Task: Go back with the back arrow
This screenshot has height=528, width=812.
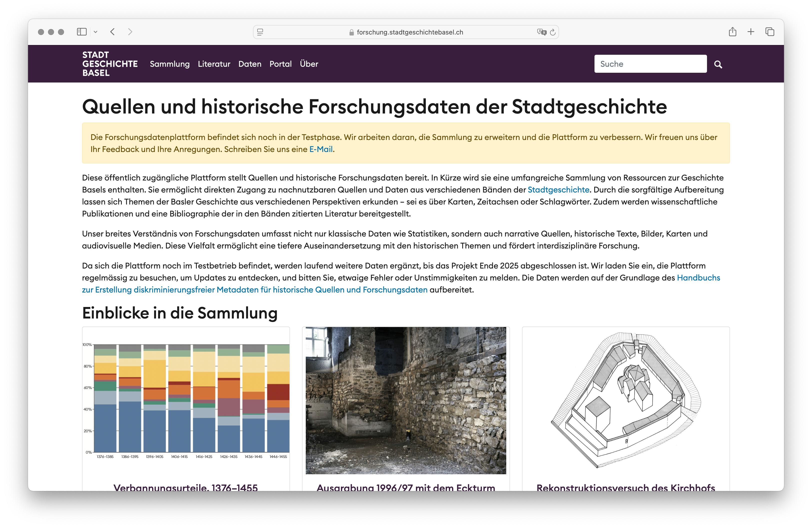Action: pyautogui.click(x=112, y=32)
